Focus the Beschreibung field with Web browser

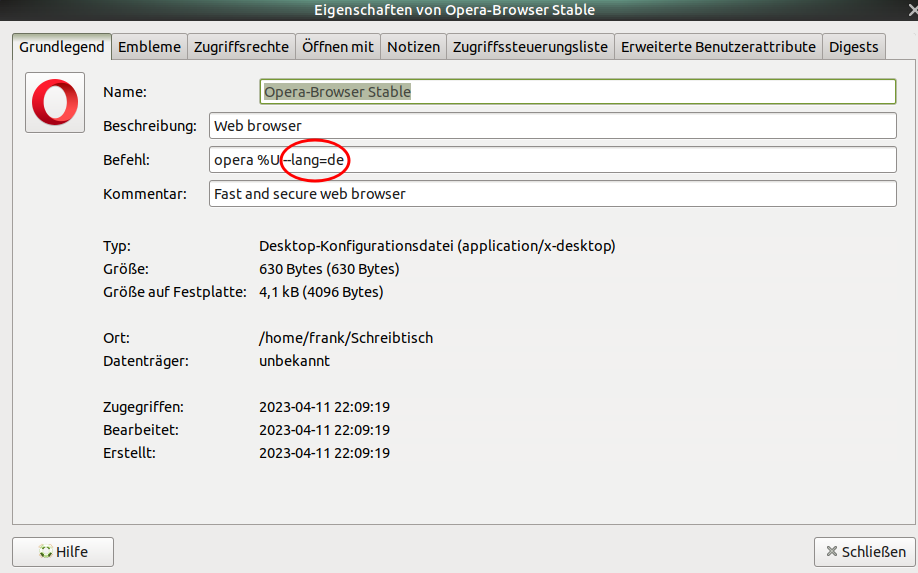coord(553,126)
